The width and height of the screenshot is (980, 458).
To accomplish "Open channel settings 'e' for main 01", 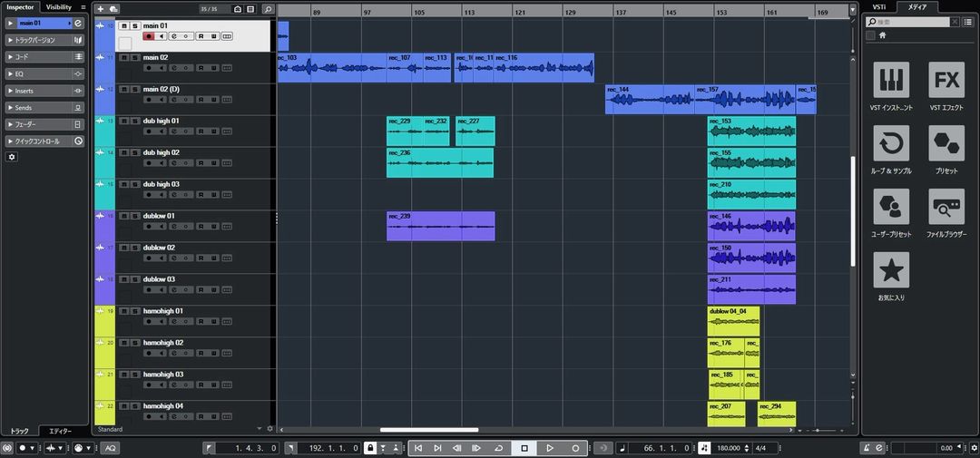I will [78, 23].
